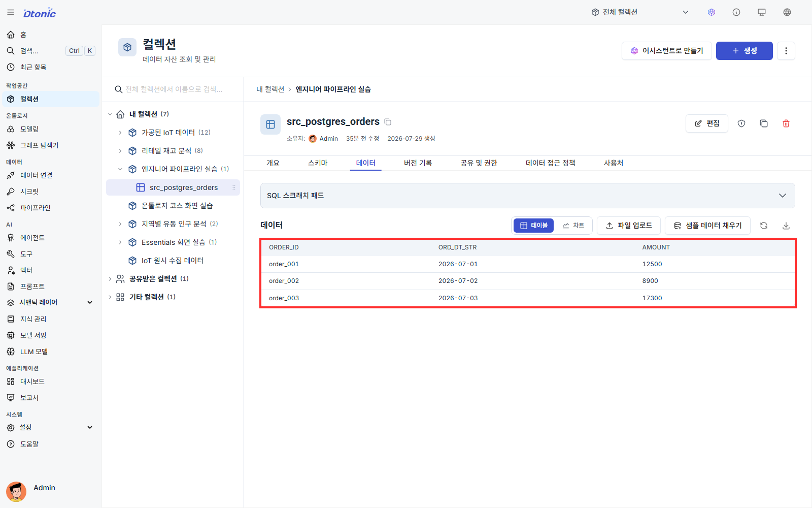This screenshot has height=508, width=812.
Task: Open 파이프라인 in the sidebar
Action: click(51, 208)
